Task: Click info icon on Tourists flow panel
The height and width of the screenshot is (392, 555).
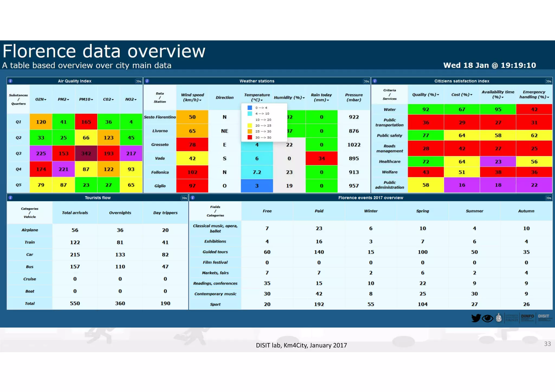Action: (x=10, y=198)
